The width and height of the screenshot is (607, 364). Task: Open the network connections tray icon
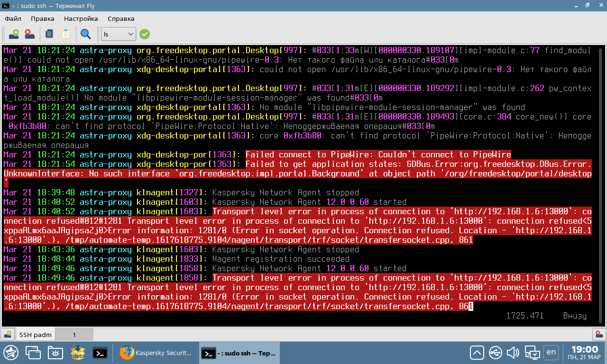[532, 353]
